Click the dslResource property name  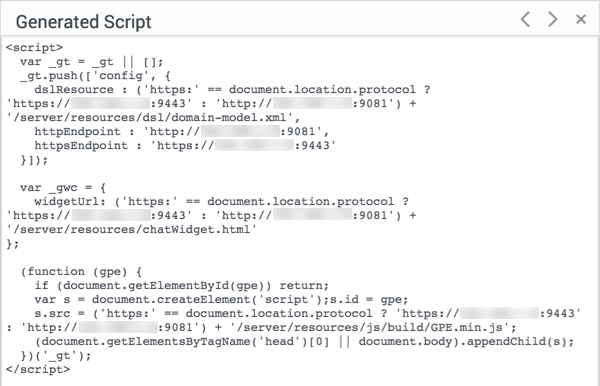[74, 90]
